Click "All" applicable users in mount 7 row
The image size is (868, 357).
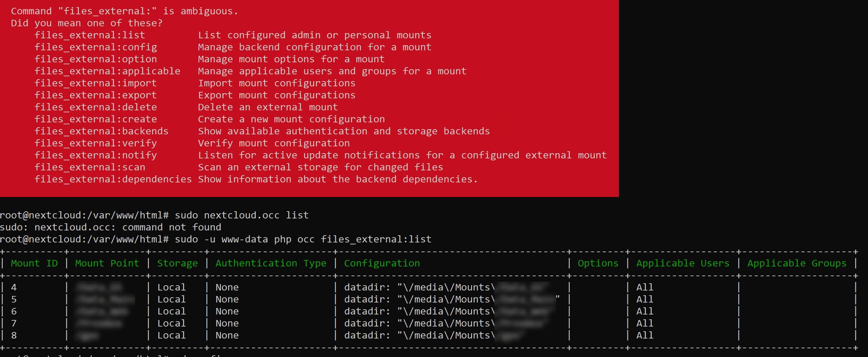(645, 324)
